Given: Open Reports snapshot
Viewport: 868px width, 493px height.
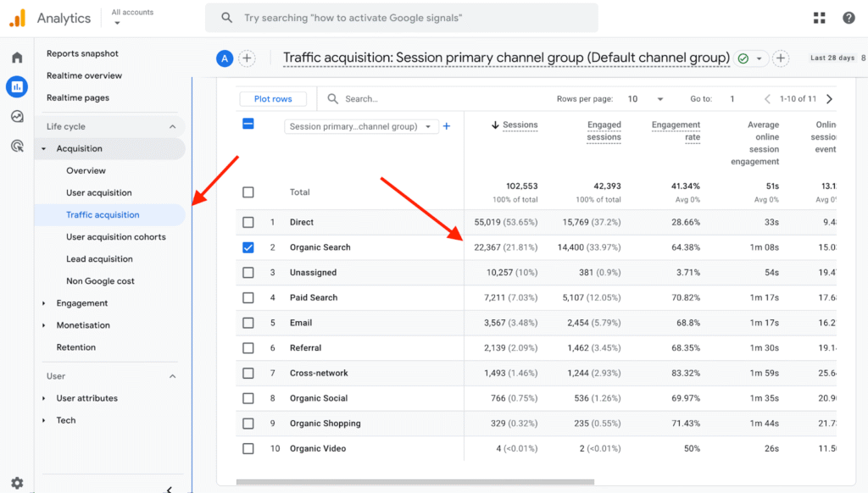Looking at the screenshot, I should 82,53.
